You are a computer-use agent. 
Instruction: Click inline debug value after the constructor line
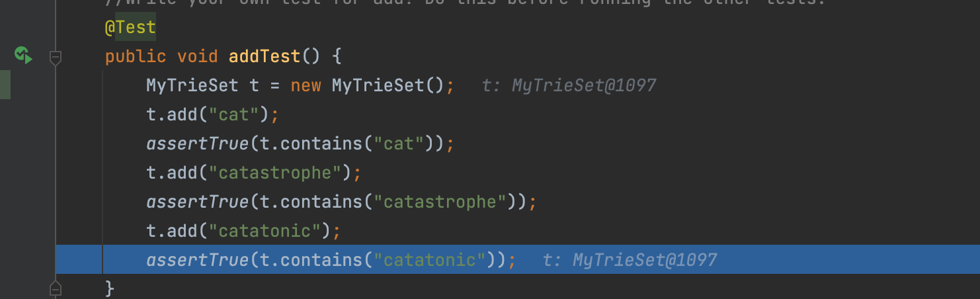point(569,85)
